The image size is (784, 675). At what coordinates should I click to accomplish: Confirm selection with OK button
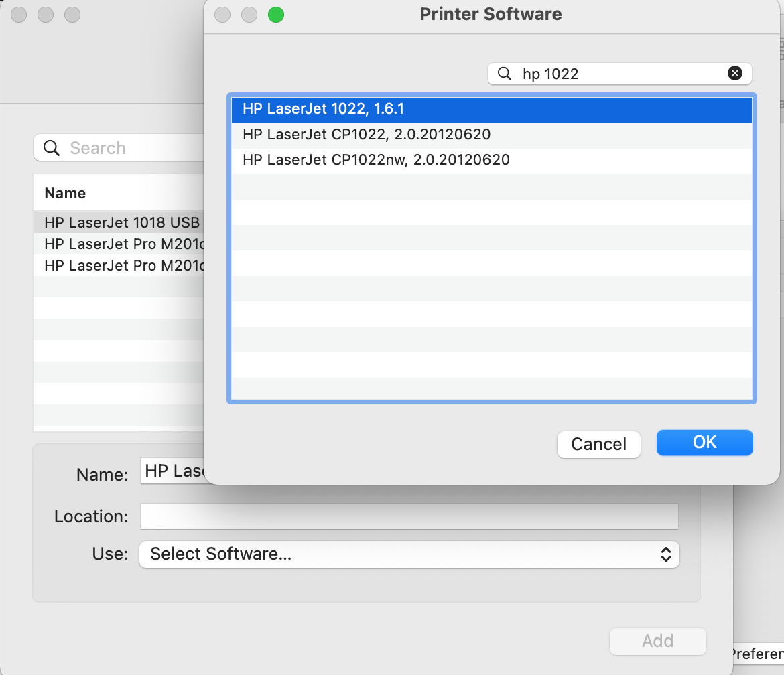coord(704,443)
